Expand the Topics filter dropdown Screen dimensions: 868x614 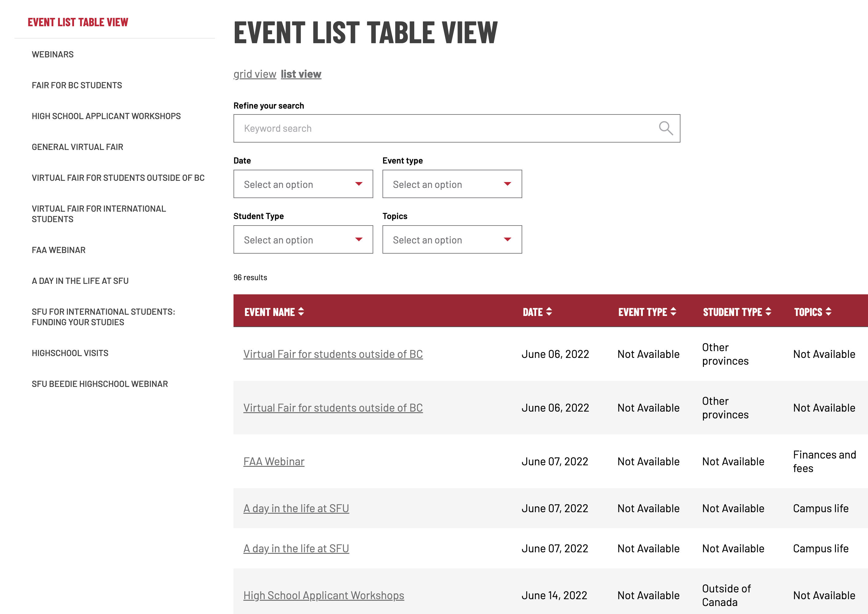452,240
